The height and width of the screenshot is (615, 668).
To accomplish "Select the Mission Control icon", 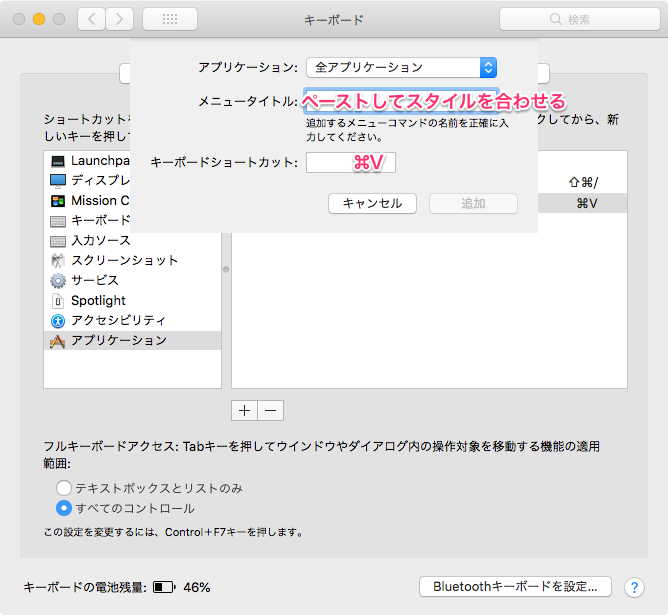I will pos(58,201).
